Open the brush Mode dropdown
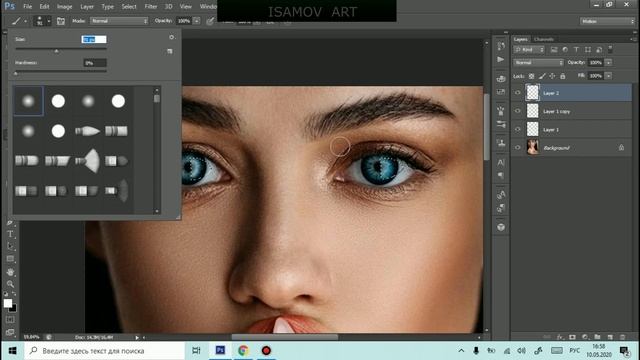Viewport: 640px width, 360px height. pyautogui.click(x=119, y=21)
